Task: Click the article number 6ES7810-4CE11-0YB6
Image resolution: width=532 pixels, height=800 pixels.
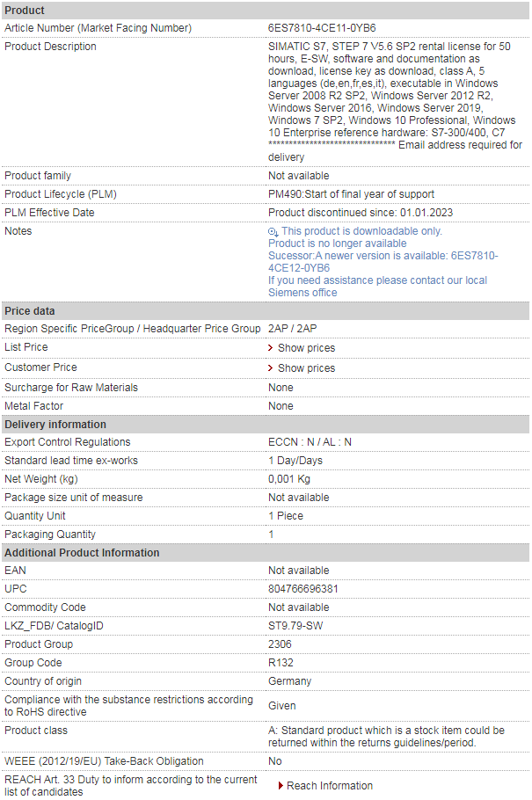Action: [322, 28]
